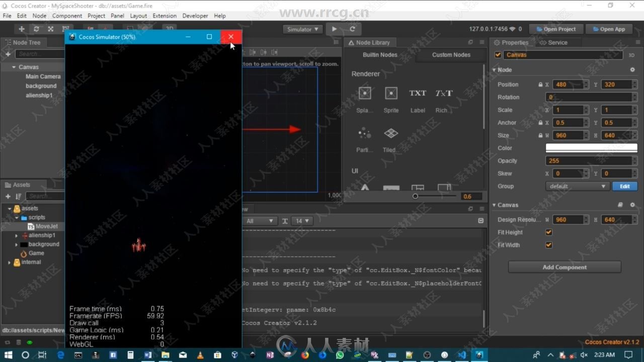This screenshot has width=644, height=362.
Task: Select the Properties tab
Action: 511,43
